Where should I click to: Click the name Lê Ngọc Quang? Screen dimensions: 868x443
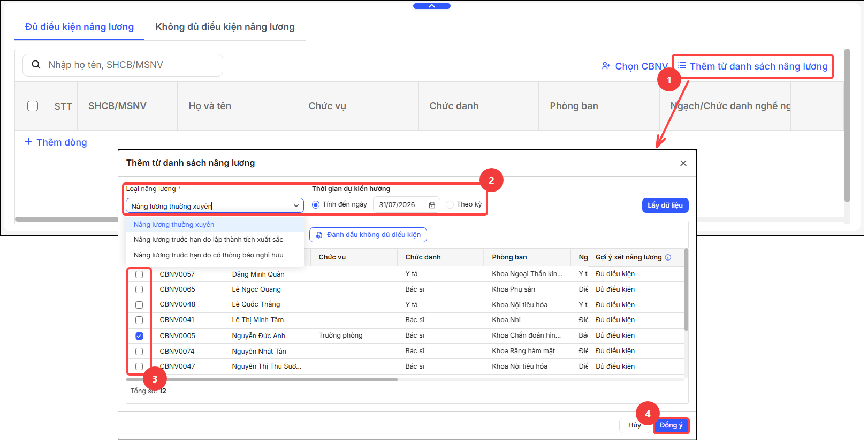point(256,289)
